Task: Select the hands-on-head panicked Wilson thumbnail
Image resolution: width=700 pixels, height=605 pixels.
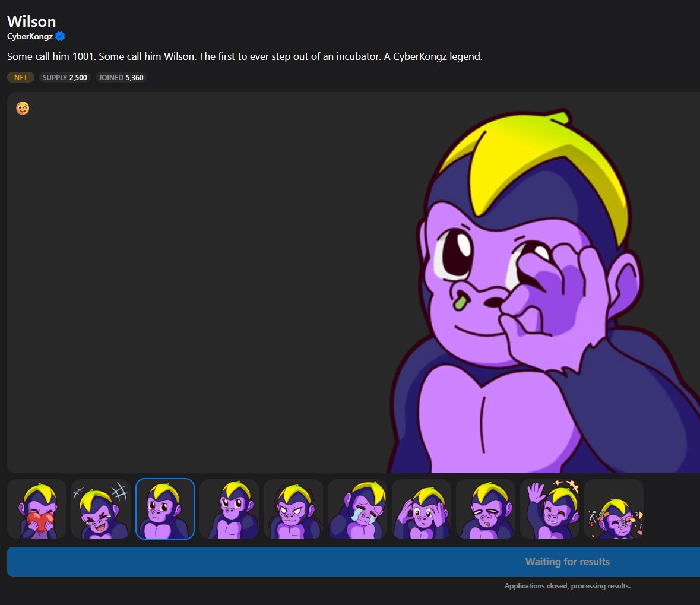Action: click(422, 509)
